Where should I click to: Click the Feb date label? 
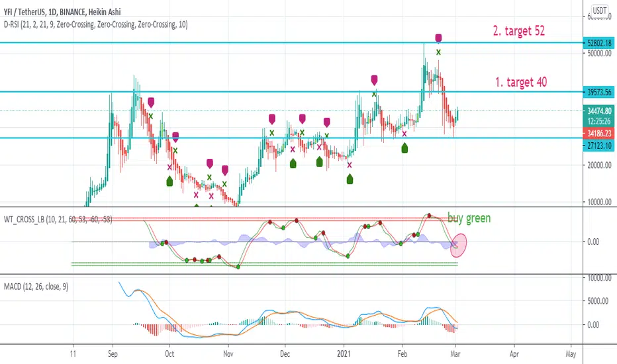402,354
